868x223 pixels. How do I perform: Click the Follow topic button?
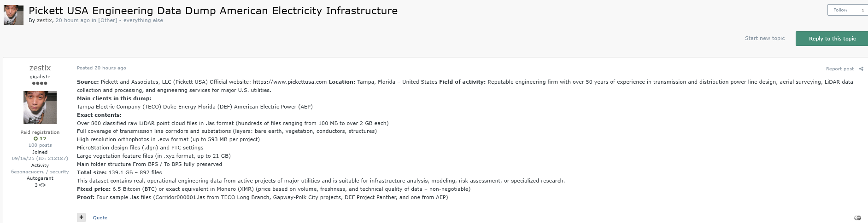[x=840, y=10]
